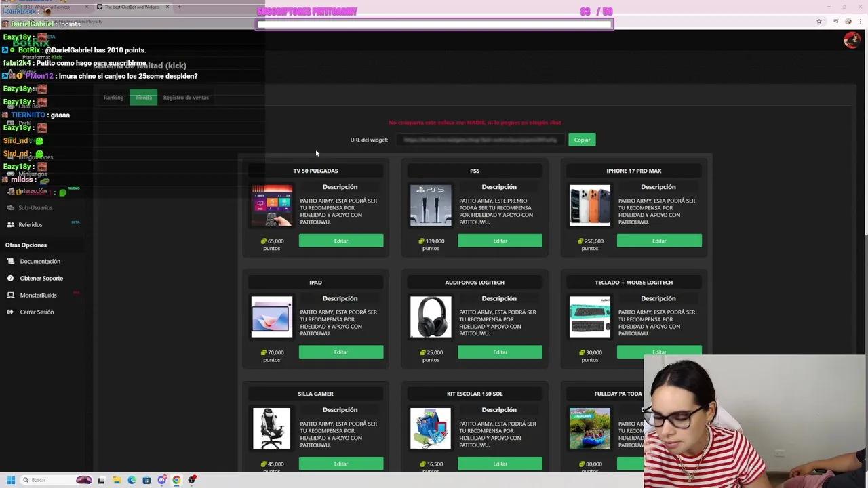Edit the Kit Escolar 150 Sol reward
The width and height of the screenshot is (868, 488).
tap(500, 464)
